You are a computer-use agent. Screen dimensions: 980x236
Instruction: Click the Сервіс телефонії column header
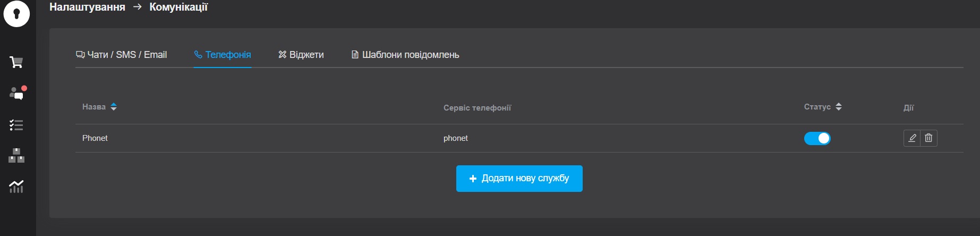pyautogui.click(x=477, y=108)
